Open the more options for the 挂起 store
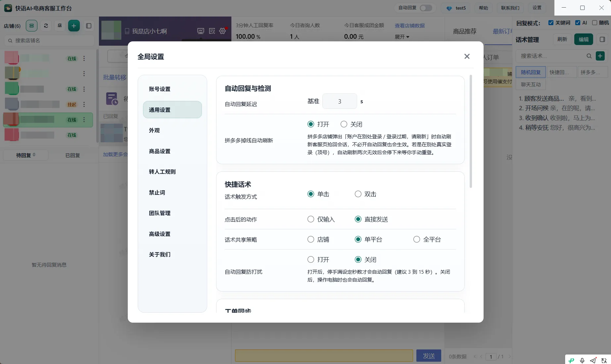The image size is (611, 364). tap(84, 104)
